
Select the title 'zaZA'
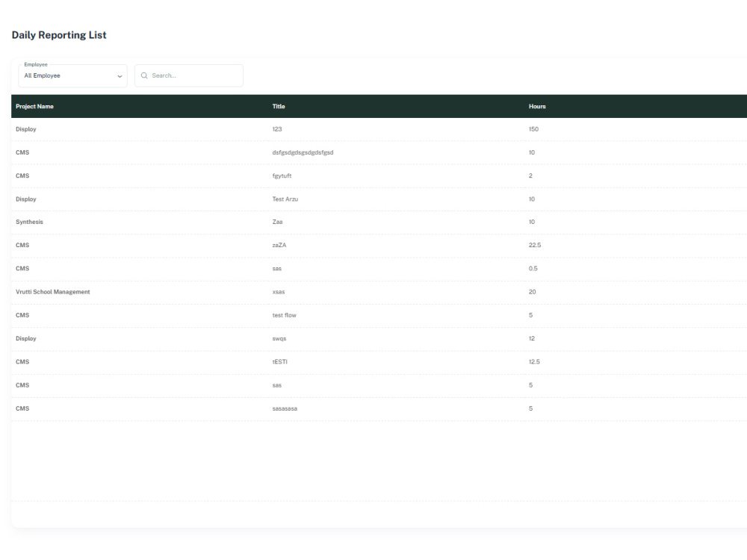click(279, 245)
